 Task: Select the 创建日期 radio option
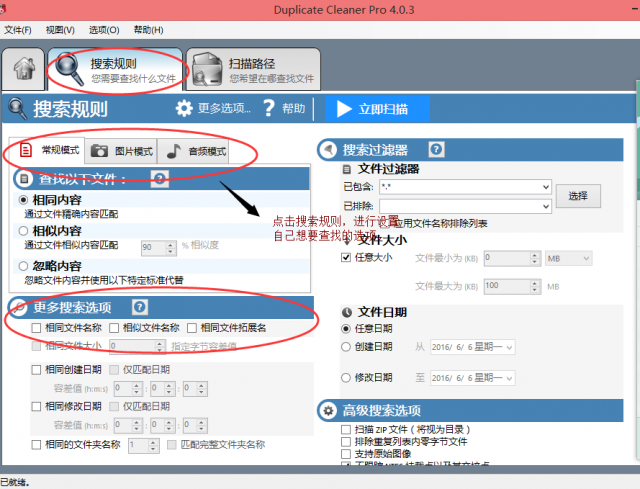click(x=346, y=347)
